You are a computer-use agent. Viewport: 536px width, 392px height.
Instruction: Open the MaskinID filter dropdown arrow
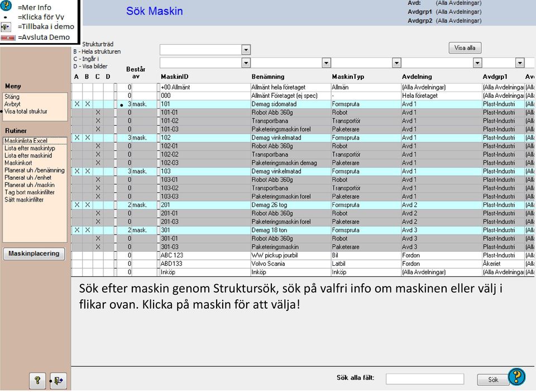tap(246, 63)
